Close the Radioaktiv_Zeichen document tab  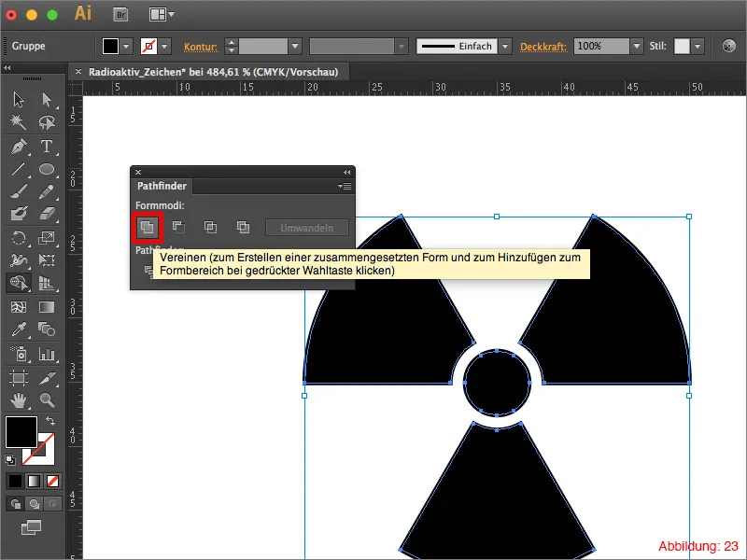coord(78,72)
